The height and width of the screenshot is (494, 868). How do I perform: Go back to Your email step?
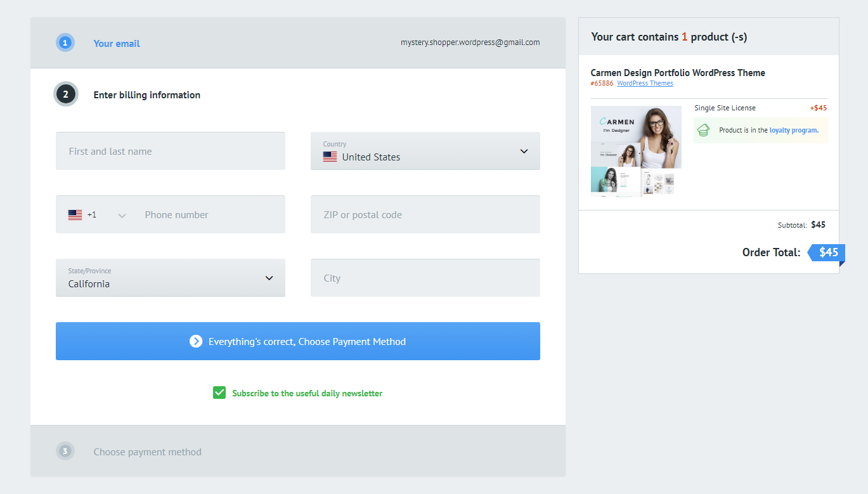click(x=117, y=43)
